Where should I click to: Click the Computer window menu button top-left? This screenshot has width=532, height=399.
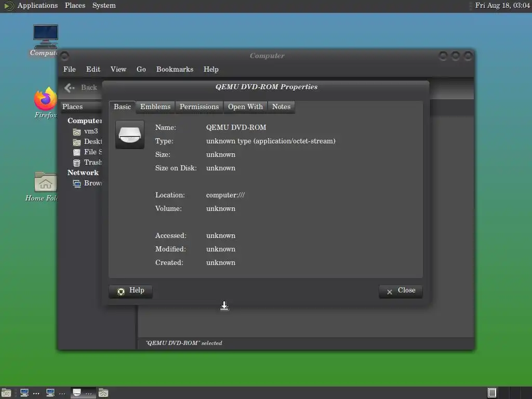point(64,56)
